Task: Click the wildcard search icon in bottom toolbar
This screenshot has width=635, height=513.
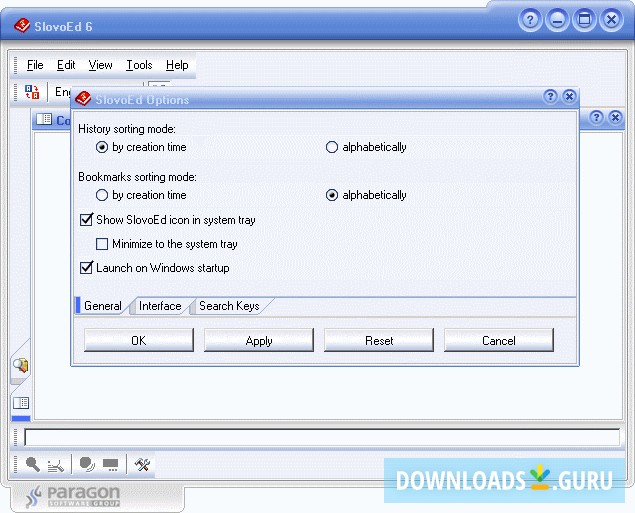Action: click(x=55, y=466)
